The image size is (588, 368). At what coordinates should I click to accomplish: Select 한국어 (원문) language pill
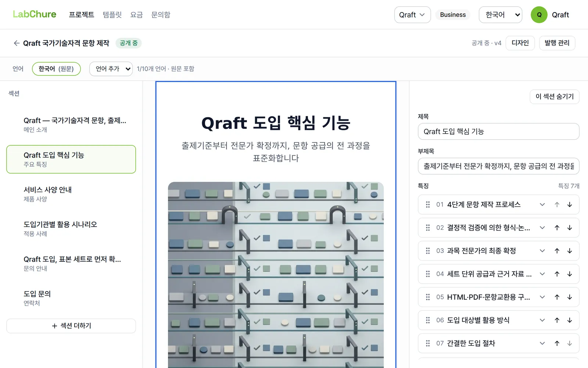(x=56, y=69)
